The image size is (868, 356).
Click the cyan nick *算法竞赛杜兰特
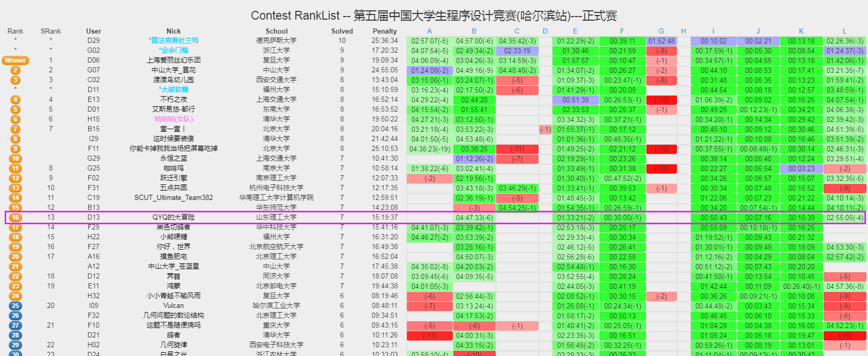pos(173,41)
